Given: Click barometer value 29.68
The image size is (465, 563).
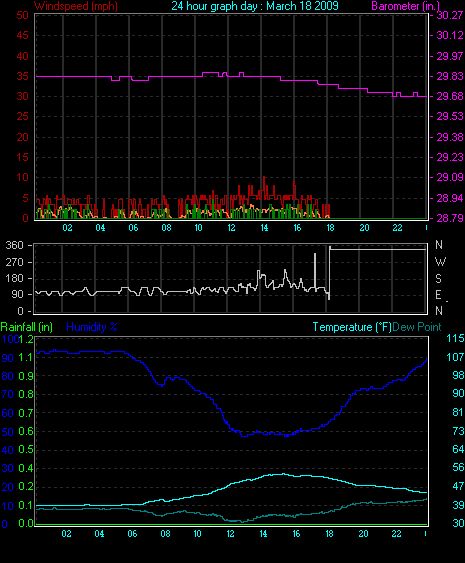Looking at the screenshot, I should (450, 96).
